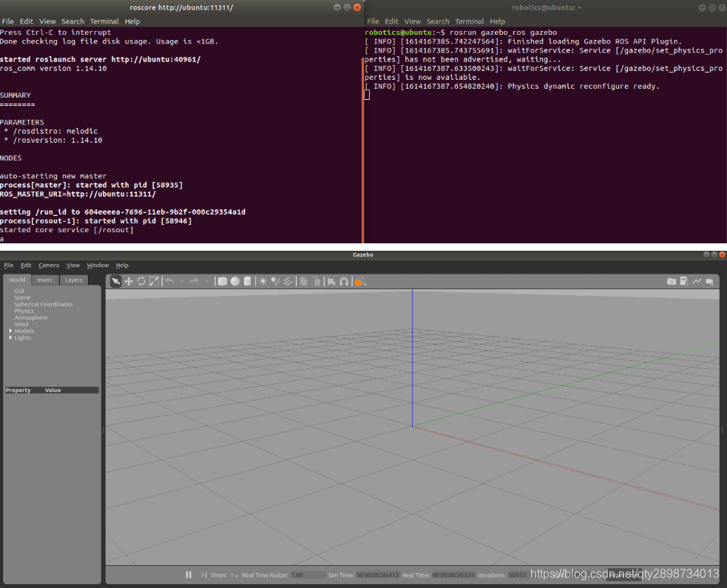This screenshot has height=588, width=727.
Task: Expand the Models tree node
Action: 10,331
